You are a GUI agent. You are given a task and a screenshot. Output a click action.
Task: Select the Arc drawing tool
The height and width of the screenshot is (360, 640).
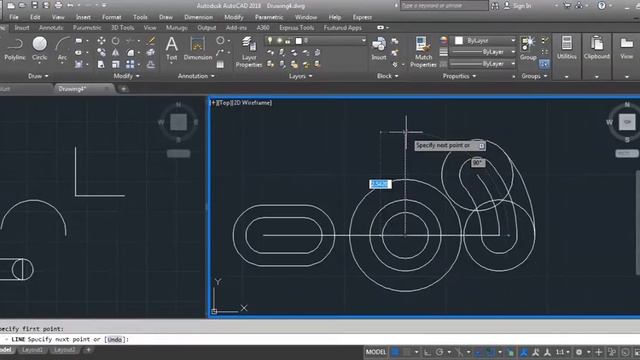coord(62,49)
